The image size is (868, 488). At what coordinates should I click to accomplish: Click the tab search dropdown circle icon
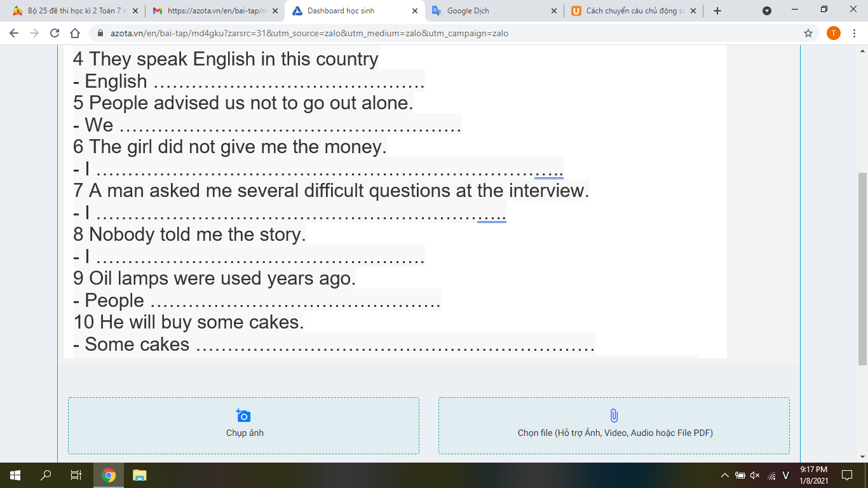(x=767, y=11)
